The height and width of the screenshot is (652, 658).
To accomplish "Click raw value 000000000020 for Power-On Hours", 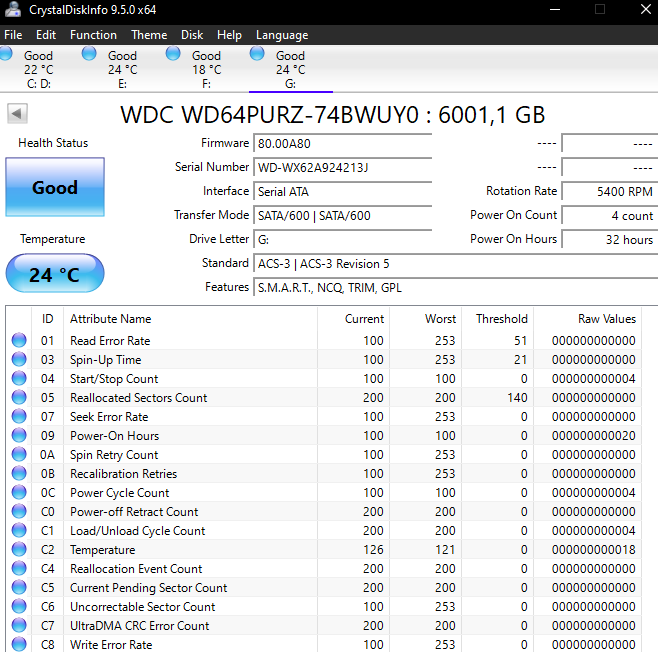I will coord(593,436).
